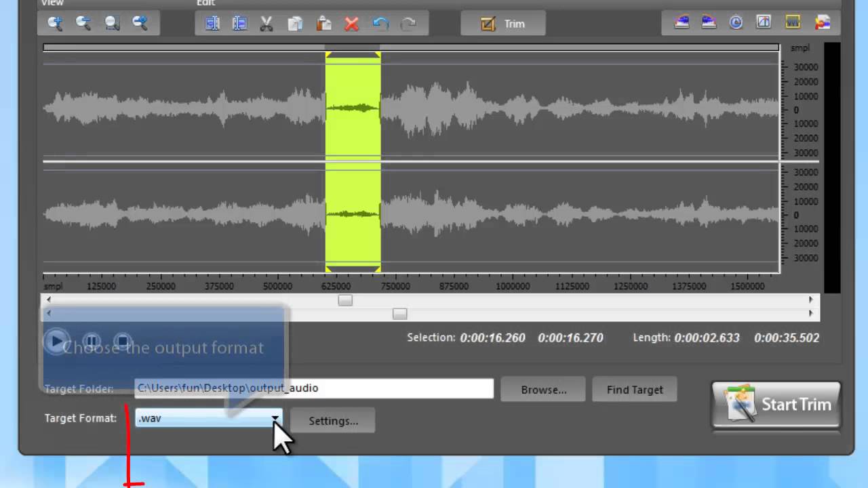Viewport: 868px width, 488px height.
Task: Click the Zoom Out magnifier icon
Action: pos(83,24)
